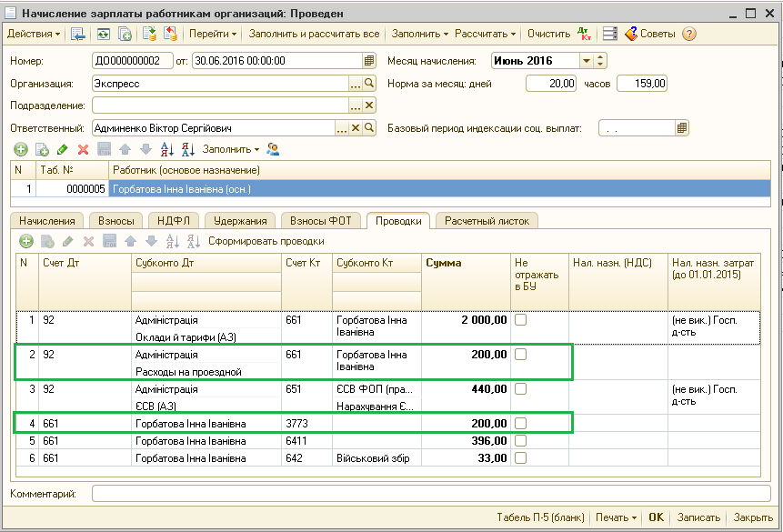This screenshot has width=783, height=532.
Task: Save with the Записать button
Action: [x=698, y=517]
